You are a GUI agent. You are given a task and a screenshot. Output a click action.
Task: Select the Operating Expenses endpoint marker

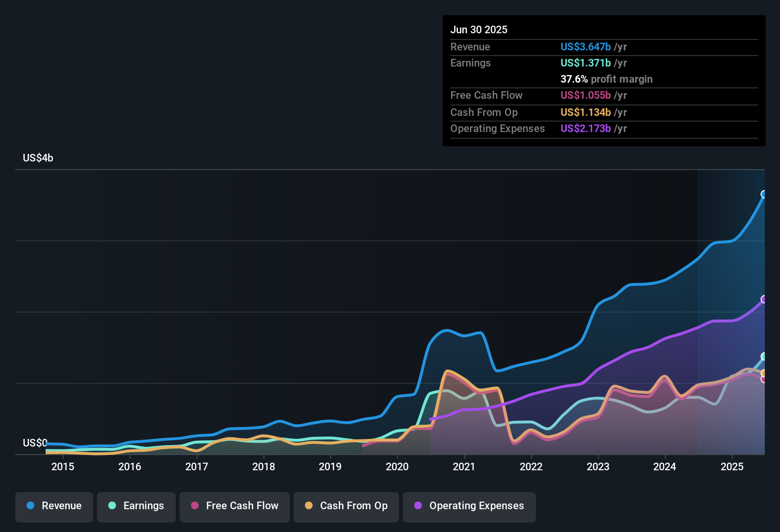click(x=763, y=298)
